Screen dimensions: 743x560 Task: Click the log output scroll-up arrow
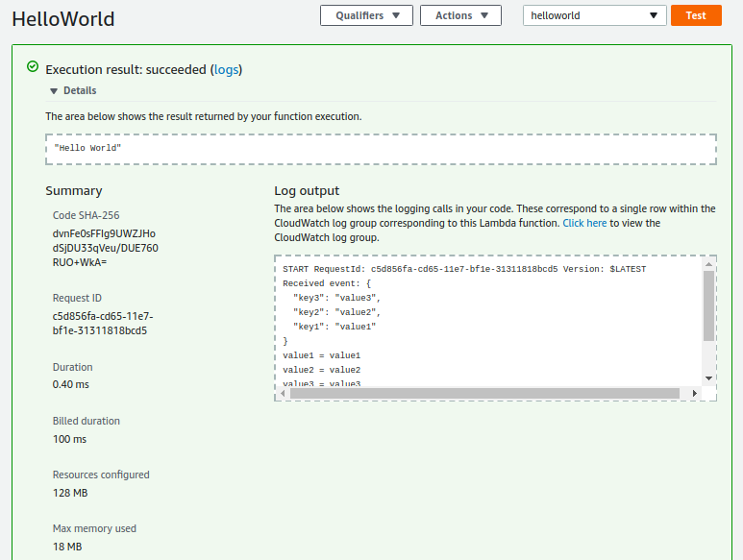coord(708,264)
